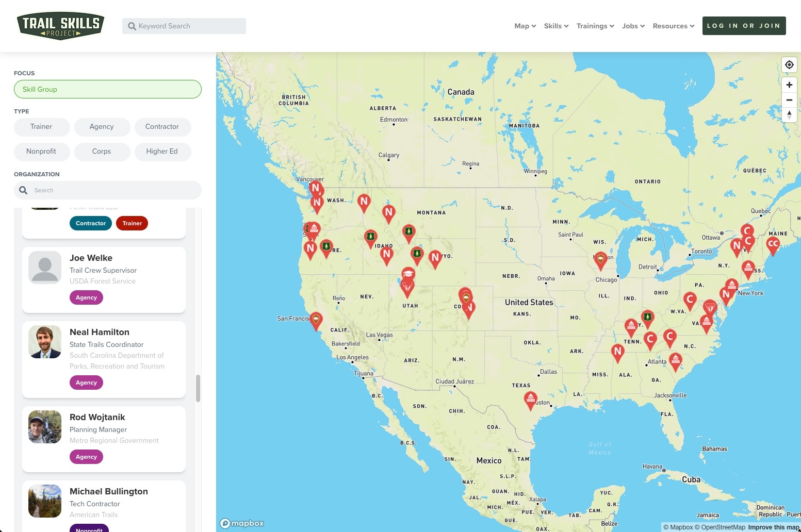The height and width of the screenshot is (532, 801).
Task: Click the LOG IN OR JOIN button
Action: [744, 26]
